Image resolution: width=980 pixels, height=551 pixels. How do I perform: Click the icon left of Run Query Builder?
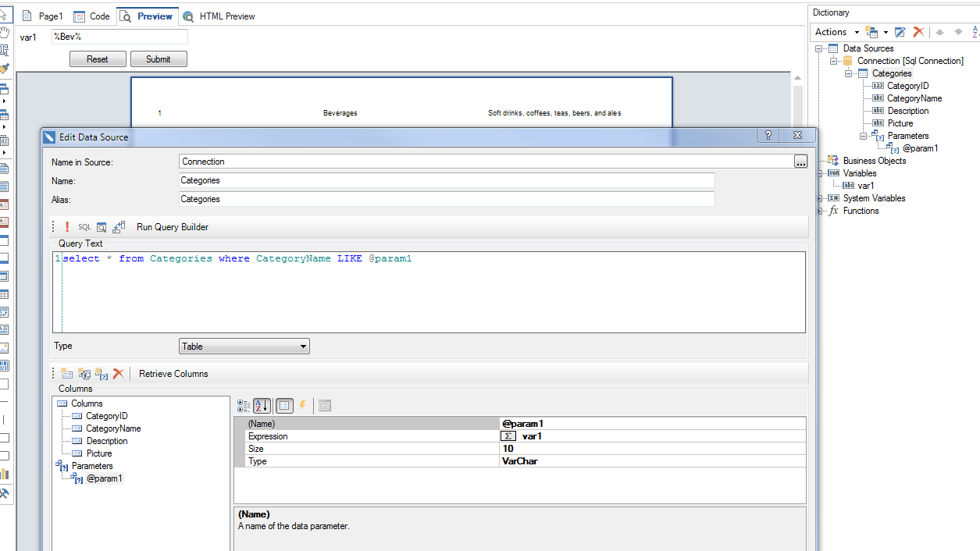(x=119, y=227)
